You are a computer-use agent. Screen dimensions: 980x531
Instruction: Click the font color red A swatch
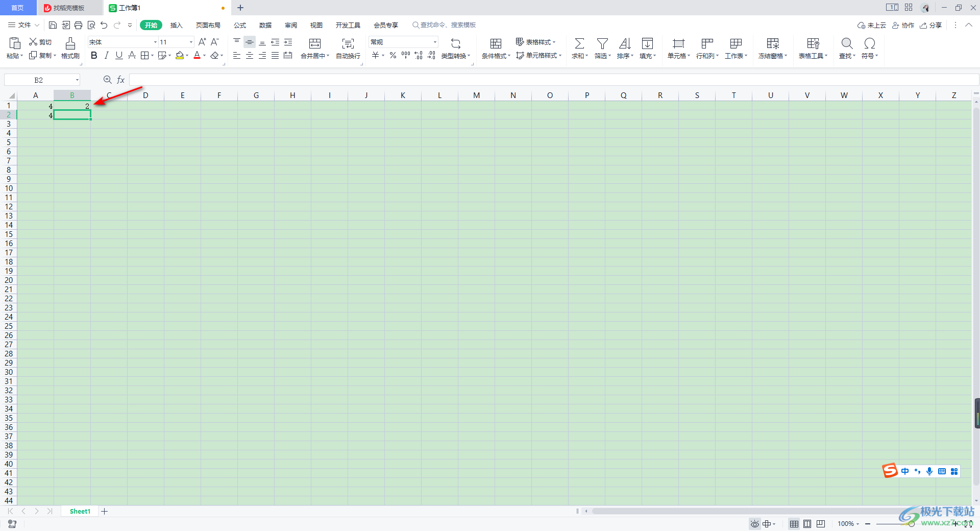coord(197,55)
